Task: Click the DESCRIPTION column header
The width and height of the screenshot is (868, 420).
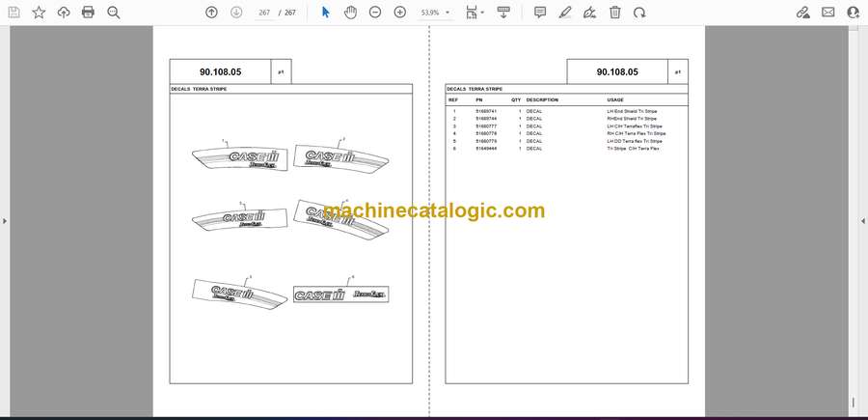Action: click(x=542, y=100)
